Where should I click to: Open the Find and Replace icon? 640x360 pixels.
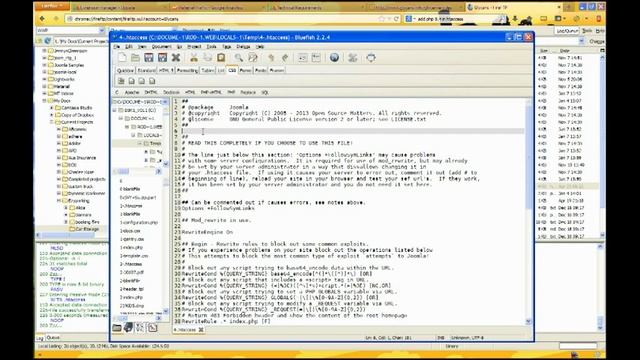pos(253,58)
